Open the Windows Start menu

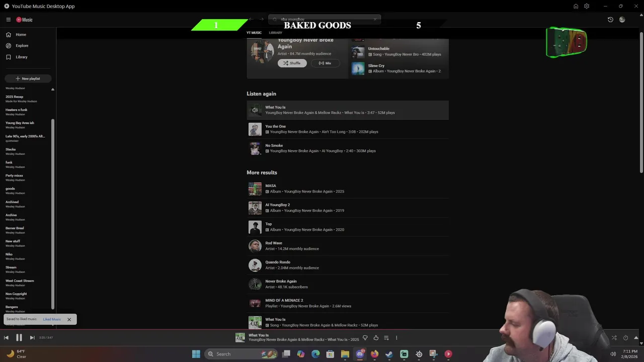[x=196, y=354]
